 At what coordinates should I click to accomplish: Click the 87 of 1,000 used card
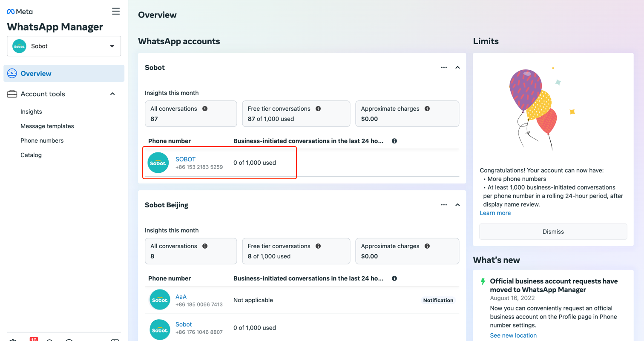pos(296,114)
